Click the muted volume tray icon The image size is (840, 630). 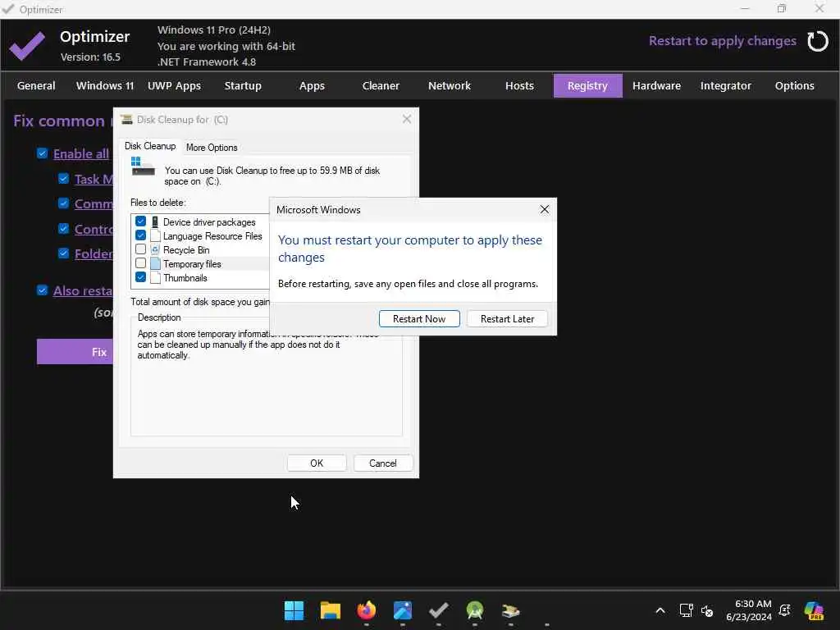707,610
